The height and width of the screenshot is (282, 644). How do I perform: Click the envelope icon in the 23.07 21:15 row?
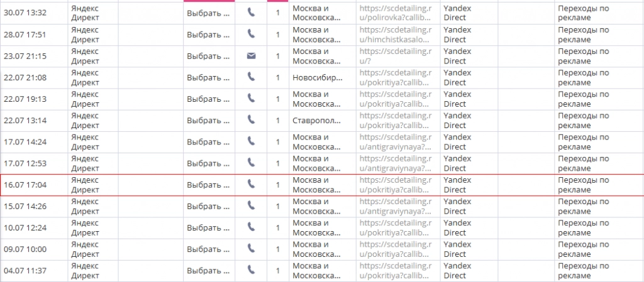pyautogui.click(x=251, y=56)
